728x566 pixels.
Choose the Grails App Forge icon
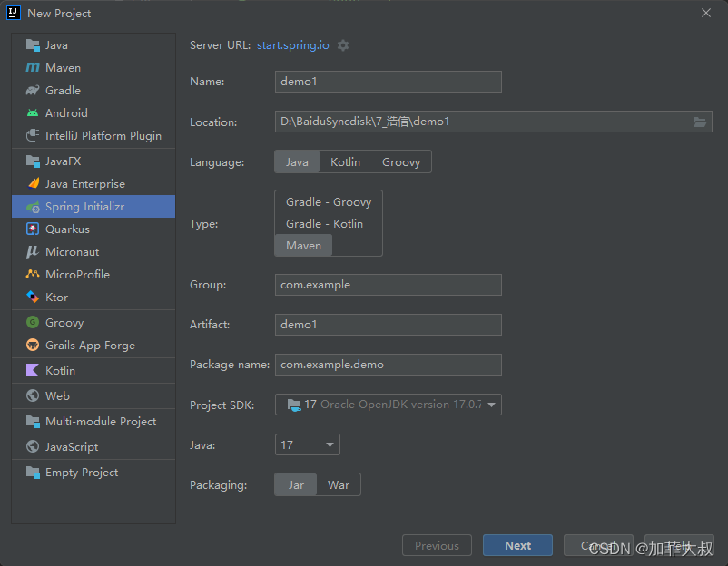point(33,346)
